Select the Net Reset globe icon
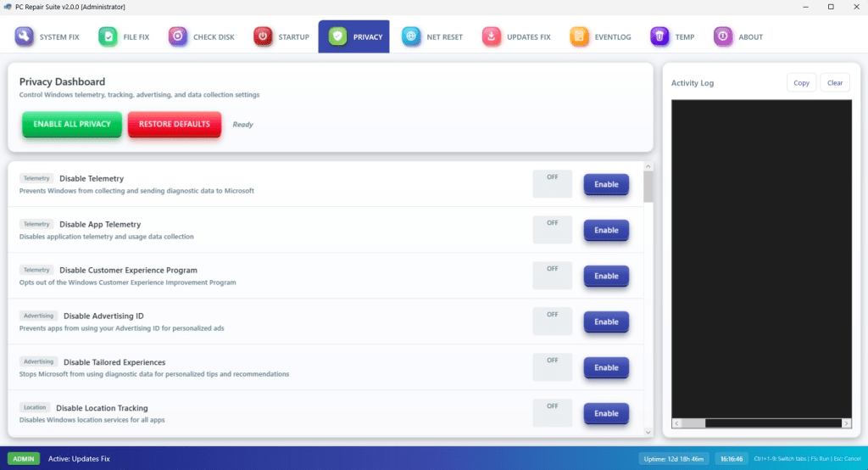This screenshot has width=868, height=470. click(411, 36)
